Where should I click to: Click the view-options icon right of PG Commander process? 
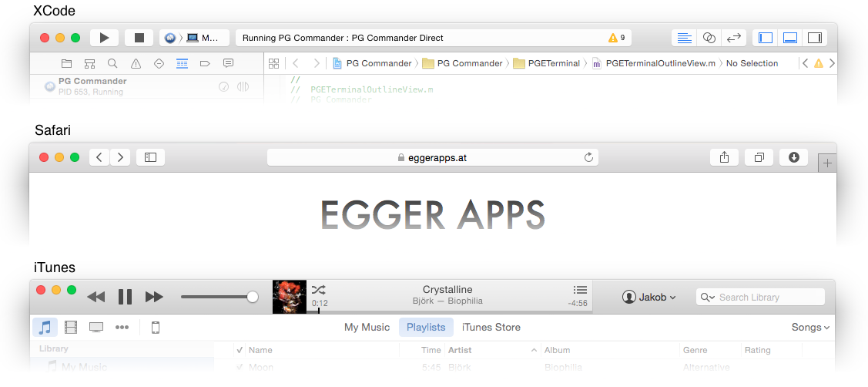(x=243, y=86)
